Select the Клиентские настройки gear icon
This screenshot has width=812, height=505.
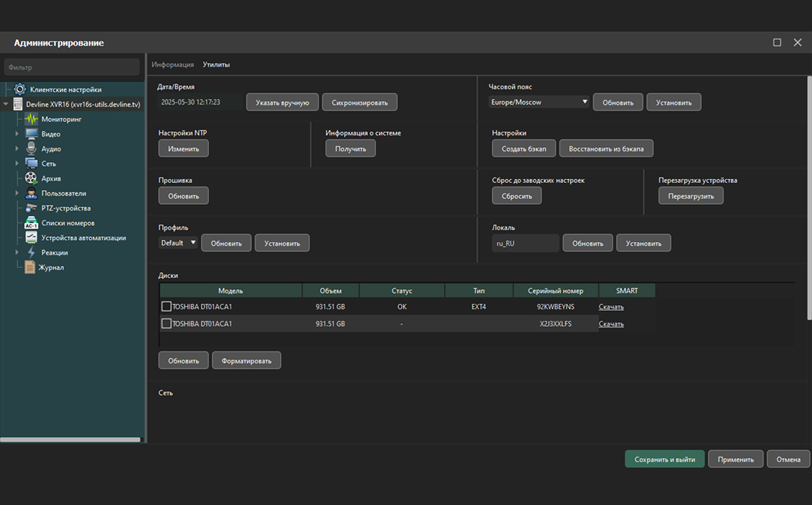point(20,90)
